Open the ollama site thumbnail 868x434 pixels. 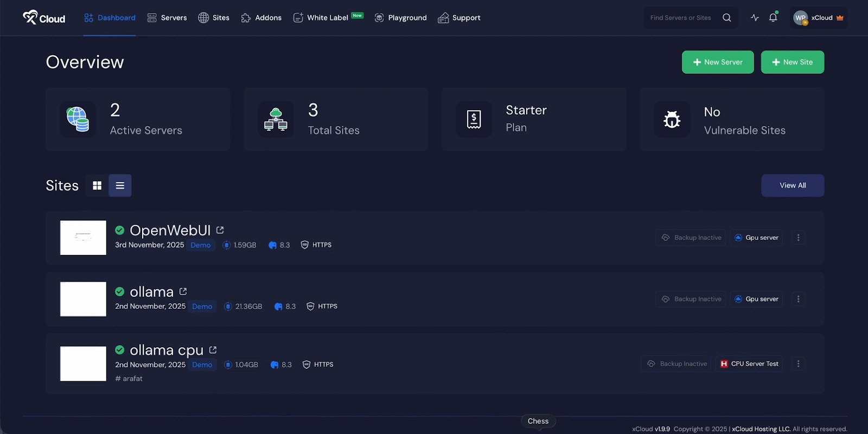83,299
